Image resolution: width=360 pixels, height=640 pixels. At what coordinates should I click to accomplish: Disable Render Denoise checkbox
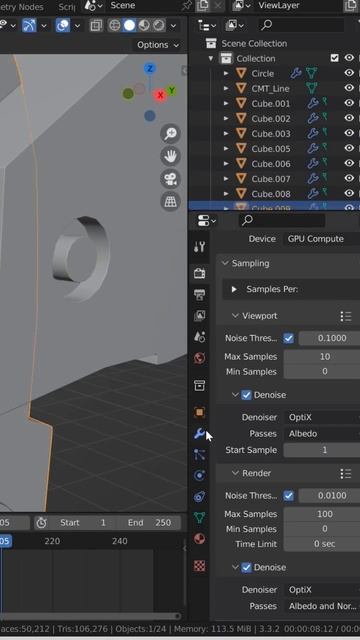[246, 567]
